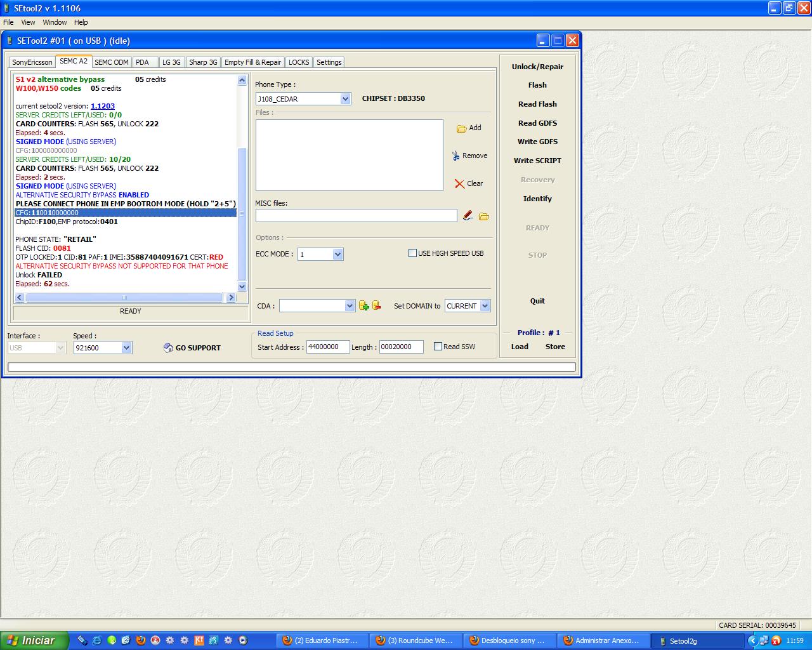Click the Read GDFS button

(x=537, y=123)
